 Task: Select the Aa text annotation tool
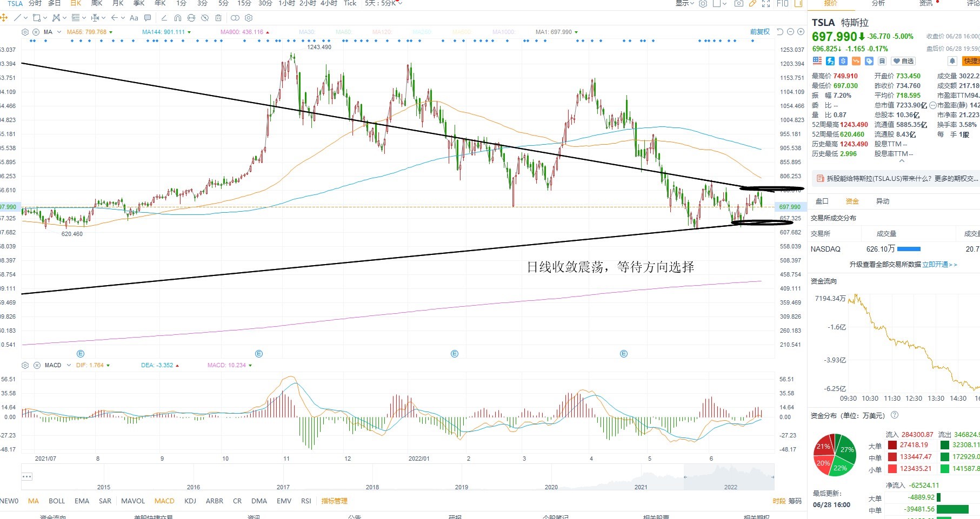(x=134, y=18)
